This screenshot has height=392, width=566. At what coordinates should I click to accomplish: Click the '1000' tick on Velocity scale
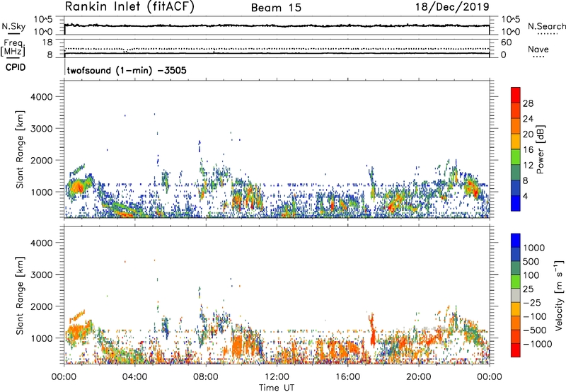533,248
